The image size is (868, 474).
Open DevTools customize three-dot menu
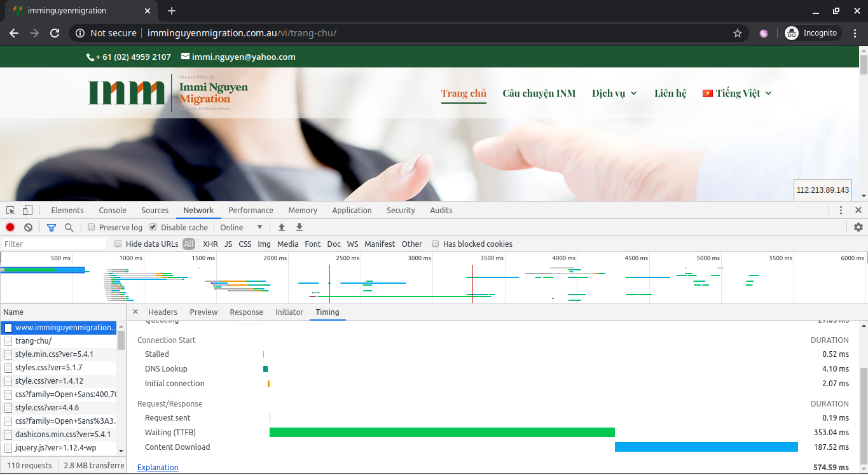click(841, 210)
